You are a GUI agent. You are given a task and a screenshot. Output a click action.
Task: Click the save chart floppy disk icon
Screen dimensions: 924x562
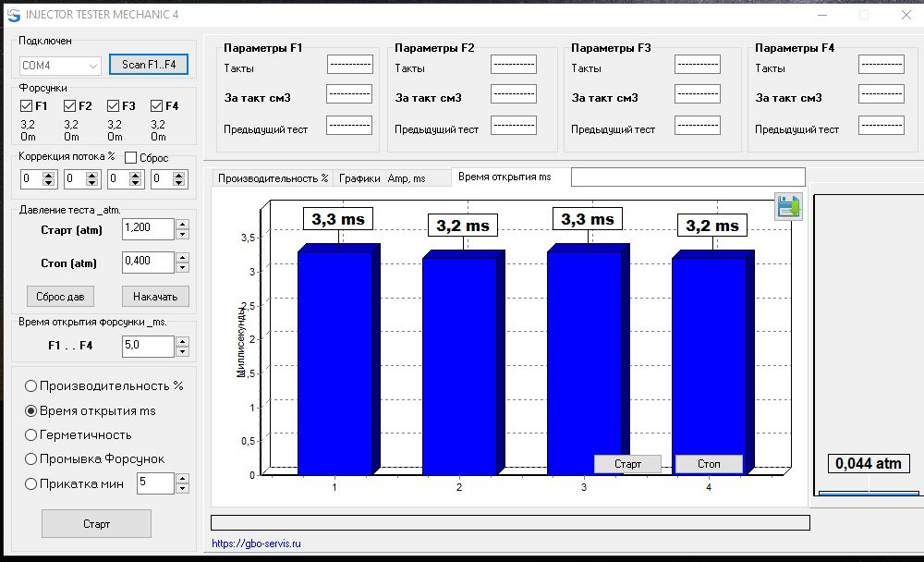point(788,206)
